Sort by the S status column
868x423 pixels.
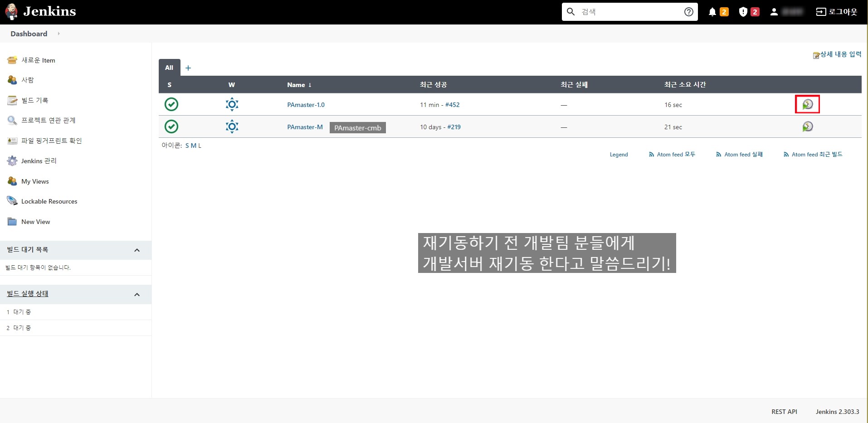click(x=170, y=85)
